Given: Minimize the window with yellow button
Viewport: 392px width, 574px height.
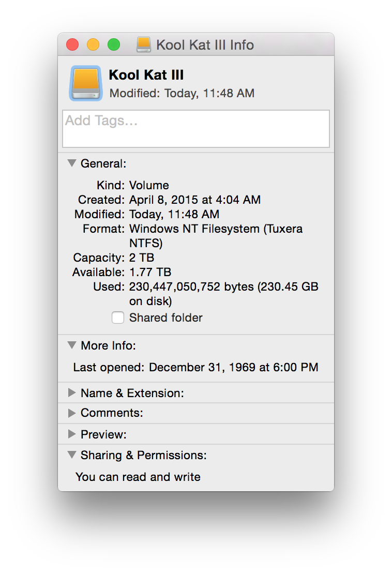Looking at the screenshot, I should [93, 44].
